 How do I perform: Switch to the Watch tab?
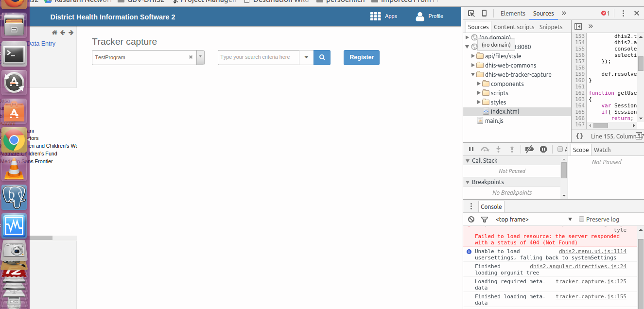pos(602,150)
